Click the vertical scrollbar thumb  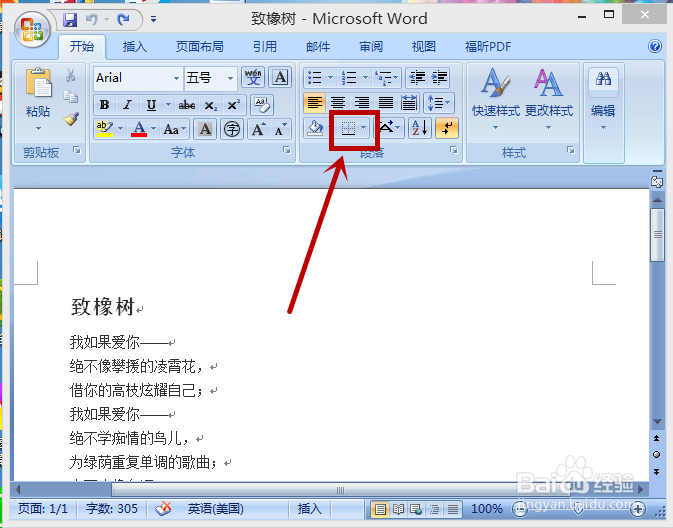(x=657, y=235)
